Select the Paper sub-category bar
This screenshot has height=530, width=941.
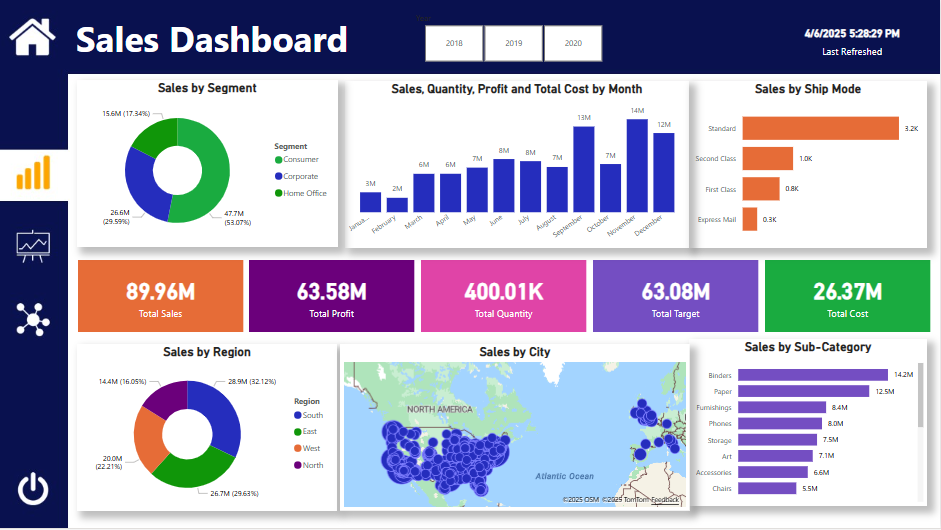[x=804, y=391]
